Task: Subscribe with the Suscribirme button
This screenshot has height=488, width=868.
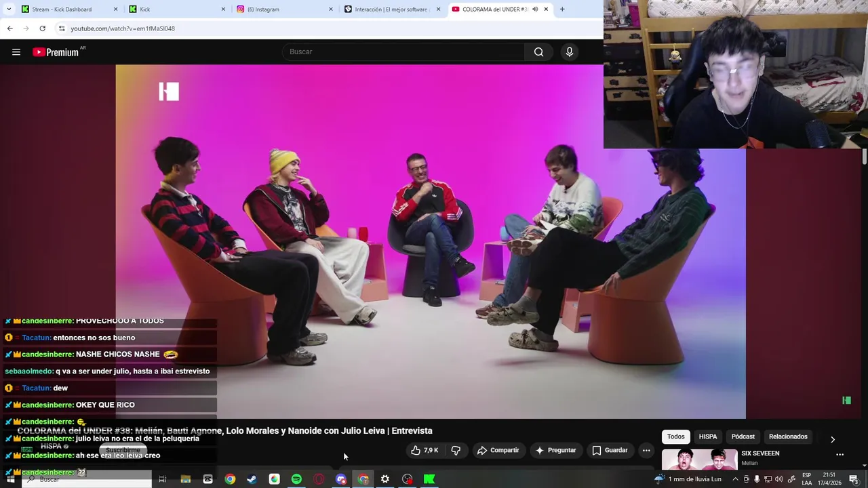Action: (123, 450)
